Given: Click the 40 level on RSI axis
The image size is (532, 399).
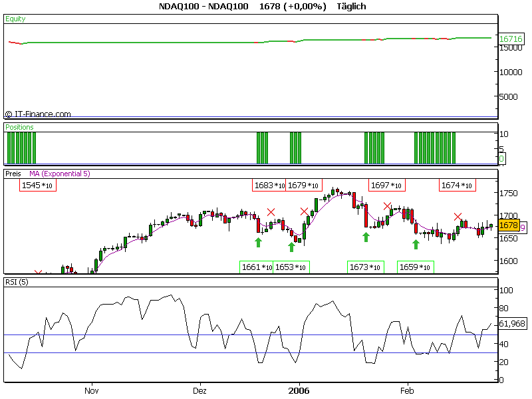Looking at the screenshot, I should [504, 344].
